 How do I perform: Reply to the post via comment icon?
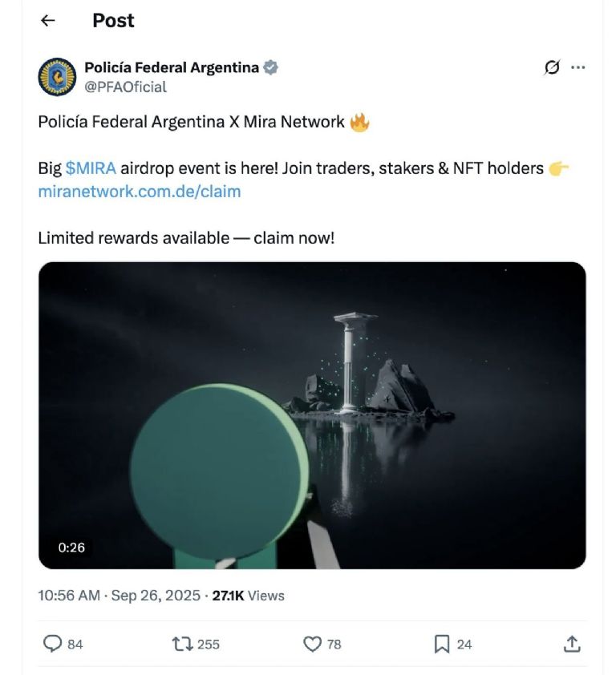52,643
